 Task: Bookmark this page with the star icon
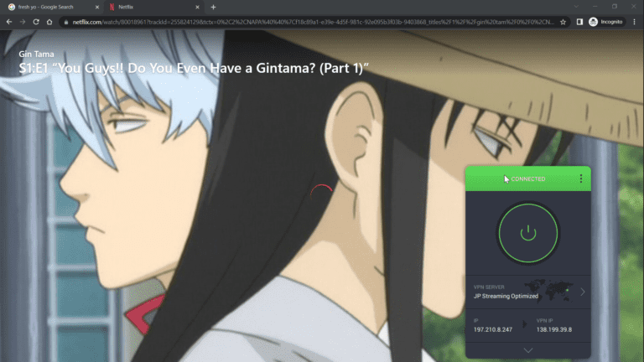point(563,21)
